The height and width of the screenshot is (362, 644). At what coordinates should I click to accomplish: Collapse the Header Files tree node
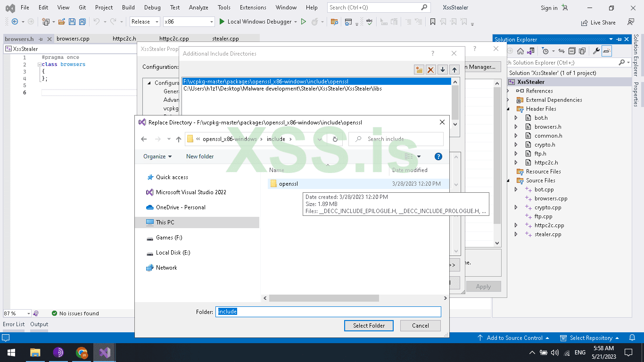tap(508, 109)
